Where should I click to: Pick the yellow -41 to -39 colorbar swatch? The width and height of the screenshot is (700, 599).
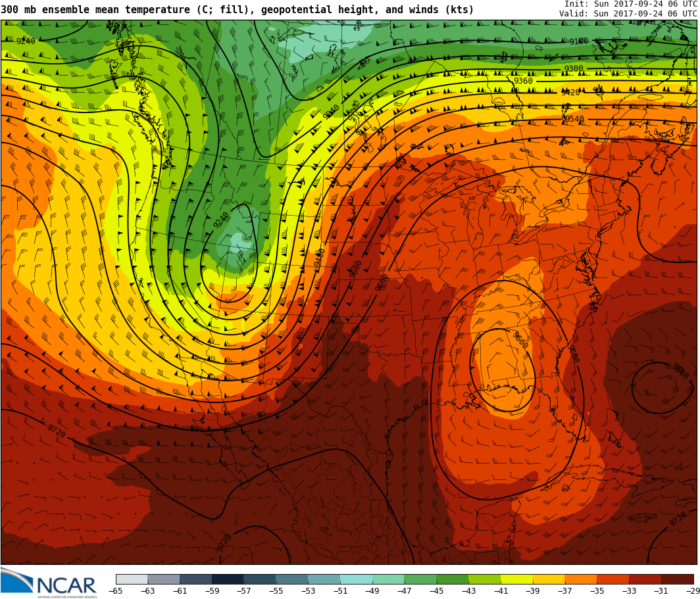(x=517, y=579)
